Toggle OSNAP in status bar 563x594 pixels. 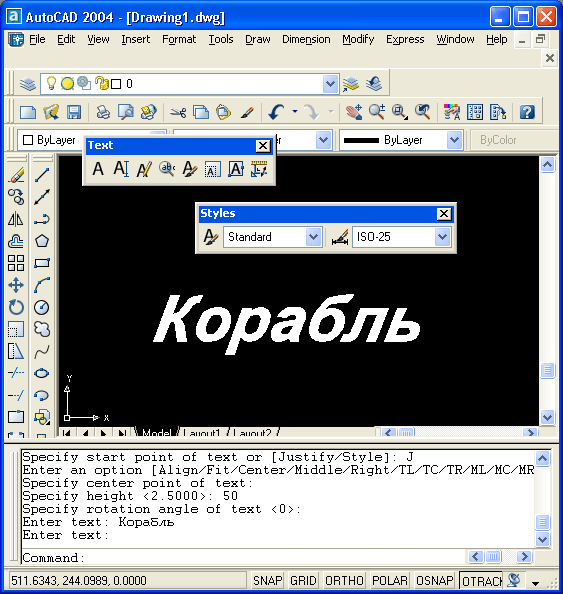pos(434,580)
